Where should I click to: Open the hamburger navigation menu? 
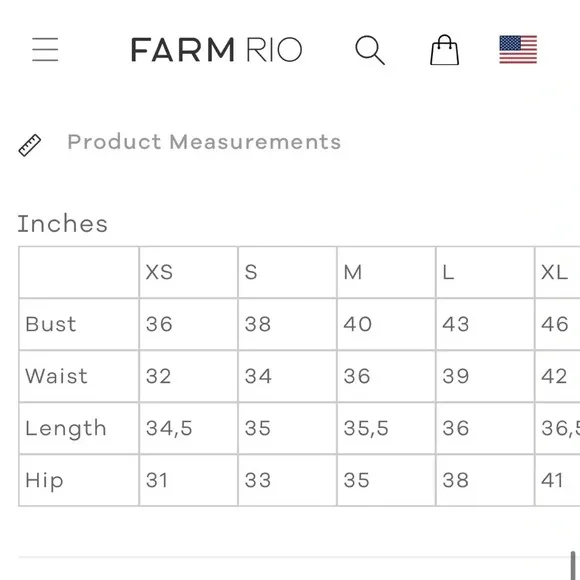coord(45,49)
